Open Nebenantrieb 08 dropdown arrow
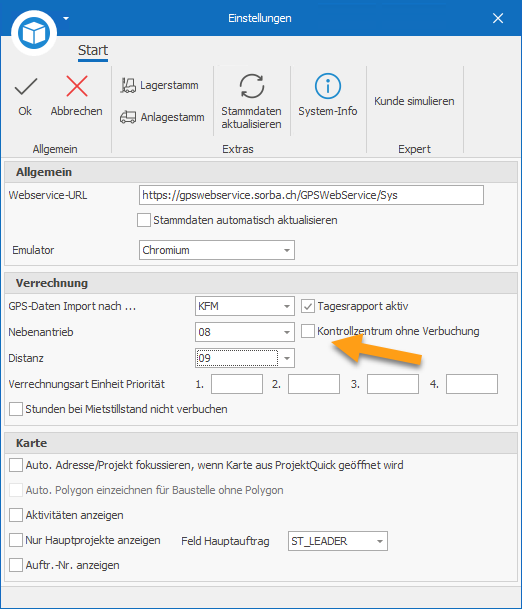 click(x=287, y=332)
